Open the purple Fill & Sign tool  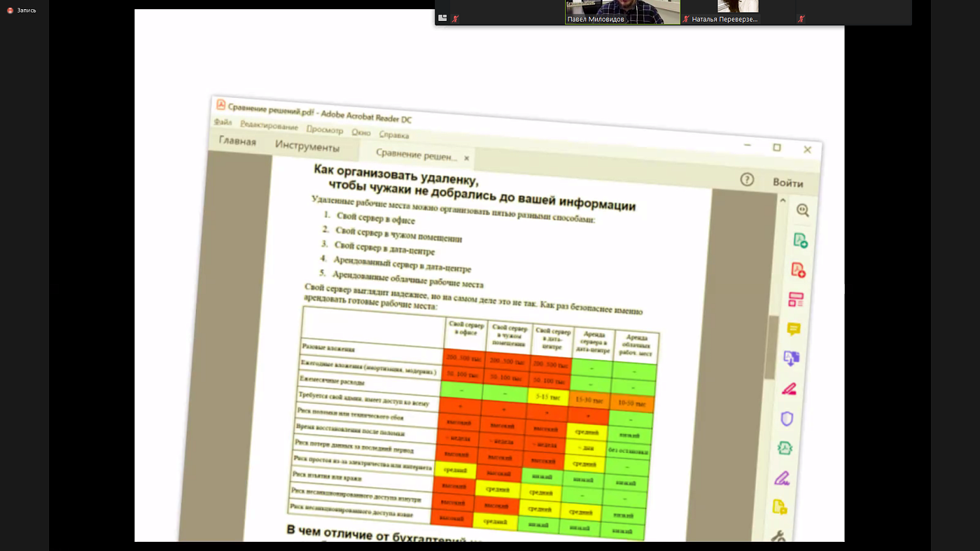[x=782, y=478]
